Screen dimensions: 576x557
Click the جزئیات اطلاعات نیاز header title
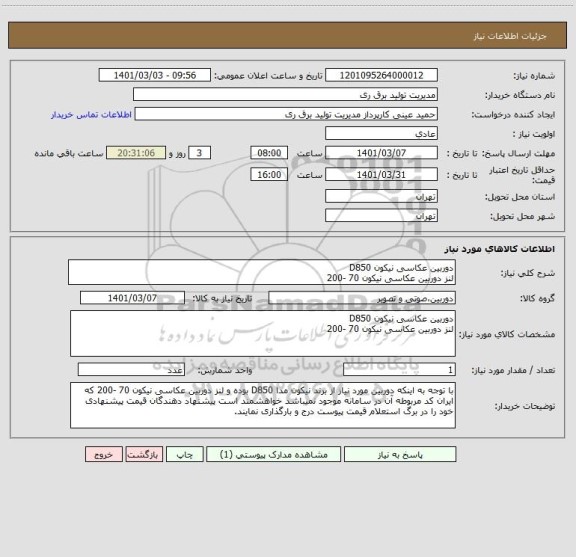(510, 36)
